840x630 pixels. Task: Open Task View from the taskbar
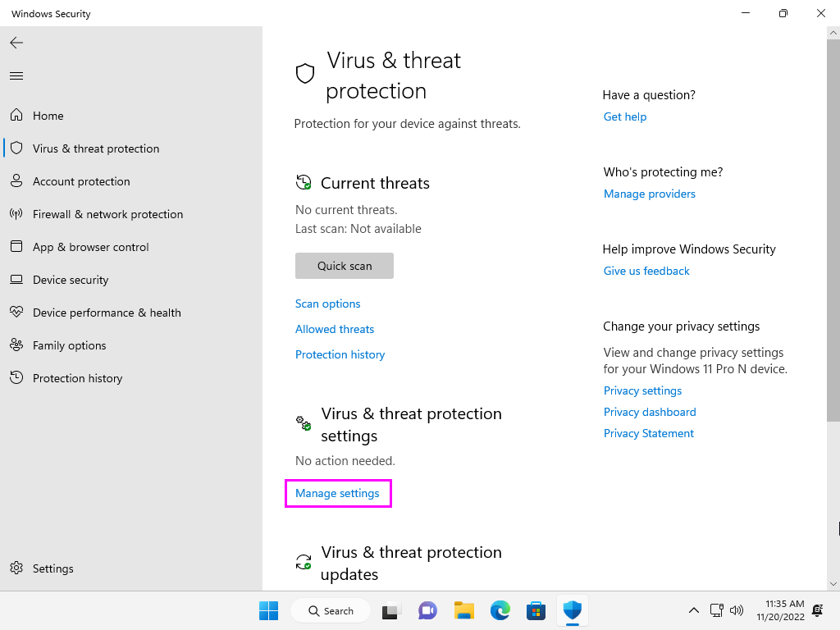coord(391,610)
